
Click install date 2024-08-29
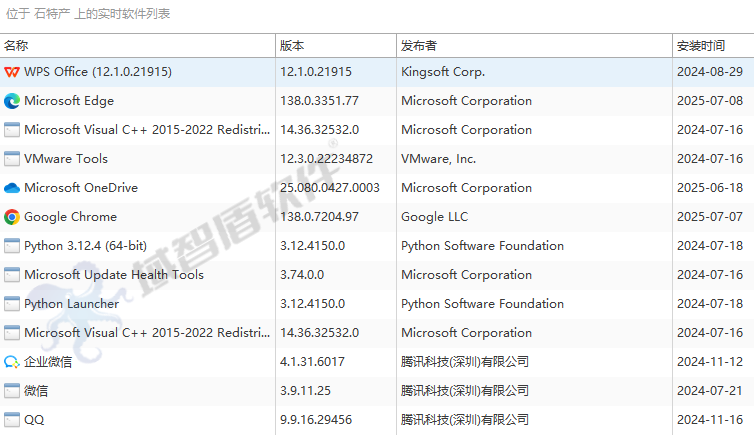[710, 72]
